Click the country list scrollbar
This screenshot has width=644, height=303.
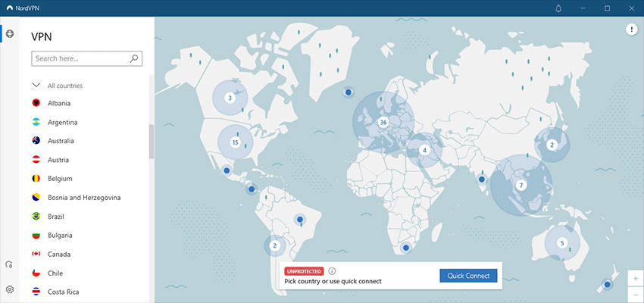[x=151, y=142]
